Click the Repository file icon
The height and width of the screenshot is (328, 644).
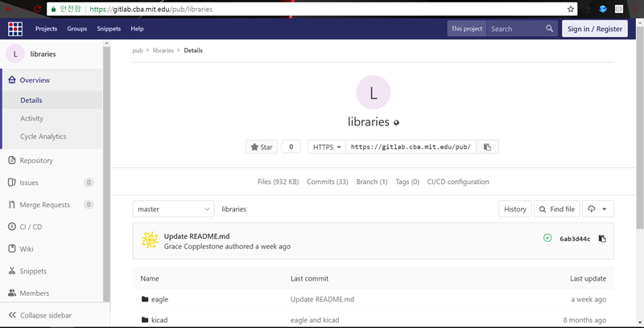tap(12, 160)
